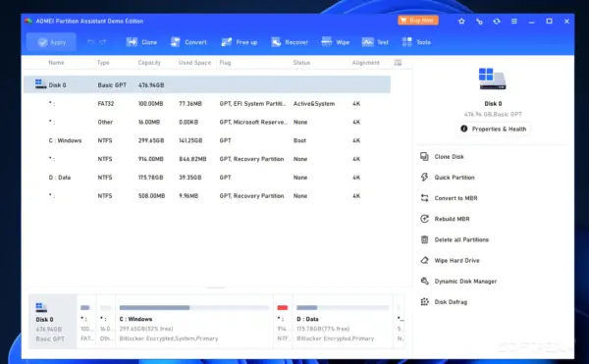Open the hamburger menu in title bar
Screen dimensions: 589x364
[x=513, y=21]
